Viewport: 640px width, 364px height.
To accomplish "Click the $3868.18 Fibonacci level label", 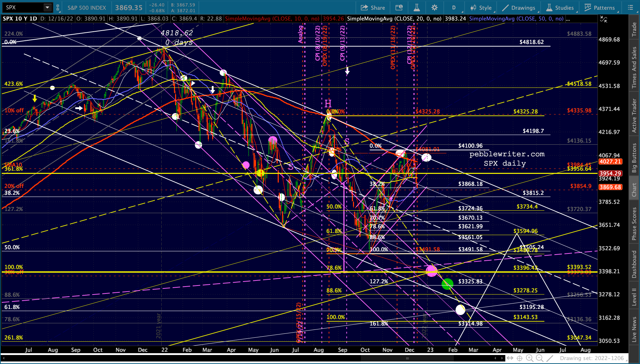I will tap(470, 184).
